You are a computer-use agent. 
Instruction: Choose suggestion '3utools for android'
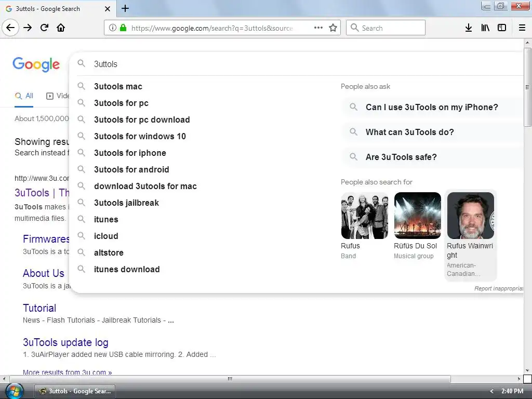(x=131, y=170)
